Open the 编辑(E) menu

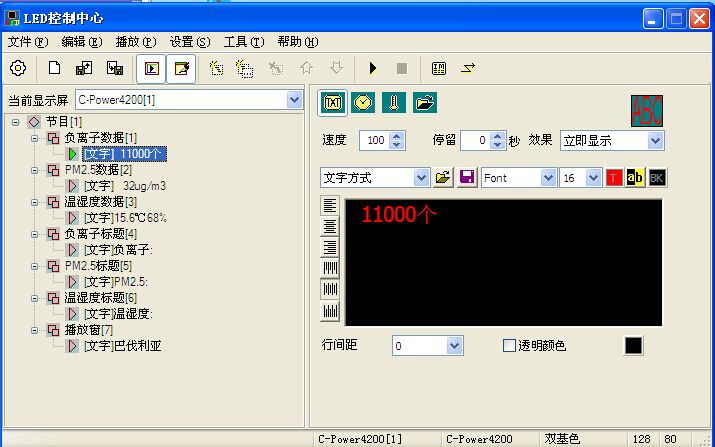pyautogui.click(x=82, y=42)
